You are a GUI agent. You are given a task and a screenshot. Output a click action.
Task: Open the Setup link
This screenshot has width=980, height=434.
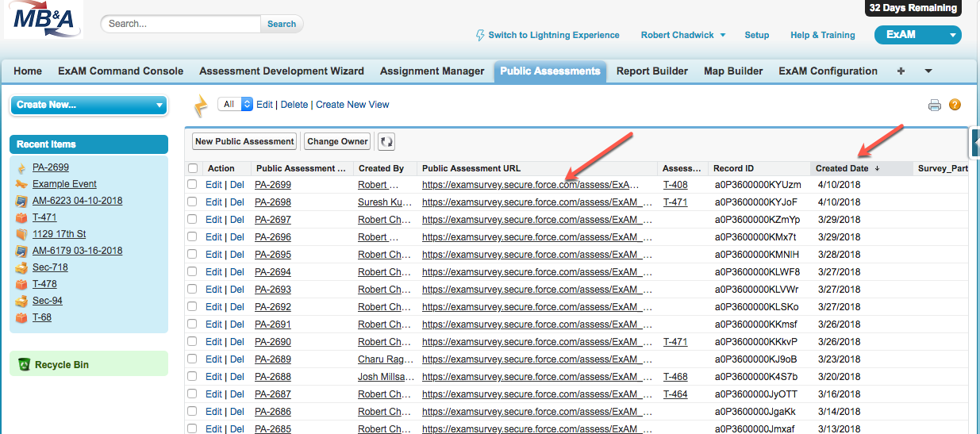tap(757, 35)
